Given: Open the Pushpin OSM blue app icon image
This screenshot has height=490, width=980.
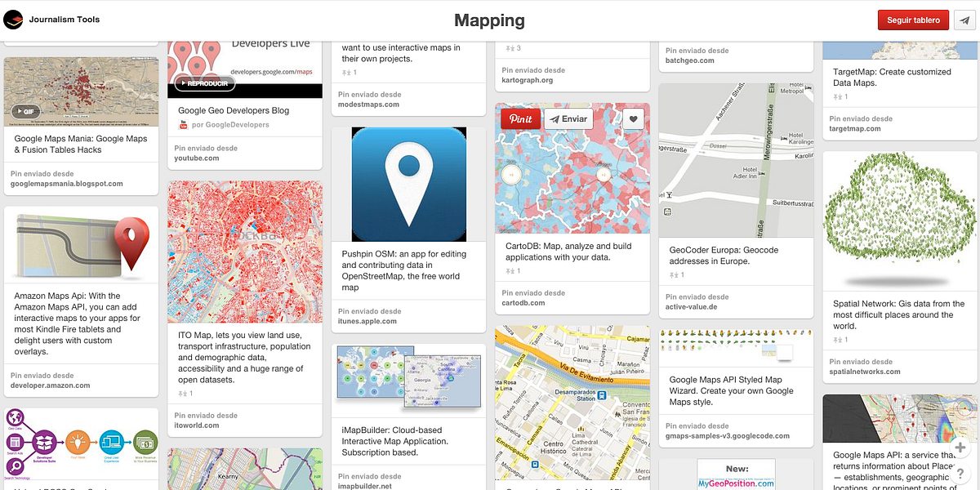Looking at the screenshot, I should click(x=409, y=184).
